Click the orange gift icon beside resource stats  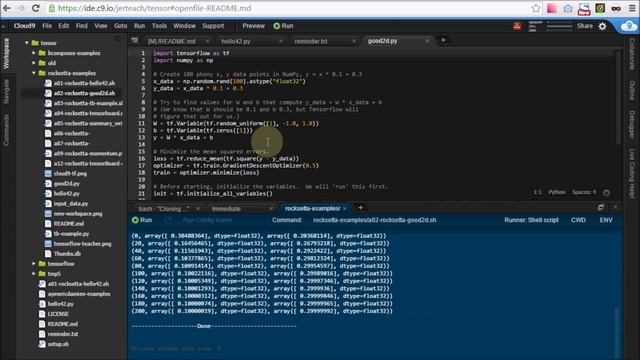click(x=517, y=26)
